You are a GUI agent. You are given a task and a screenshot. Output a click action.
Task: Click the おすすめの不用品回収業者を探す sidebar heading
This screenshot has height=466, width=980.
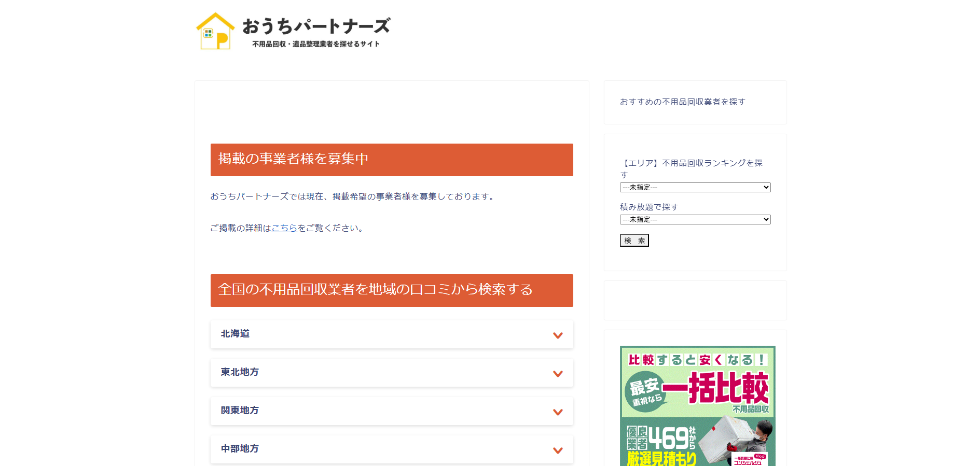(x=682, y=102)
